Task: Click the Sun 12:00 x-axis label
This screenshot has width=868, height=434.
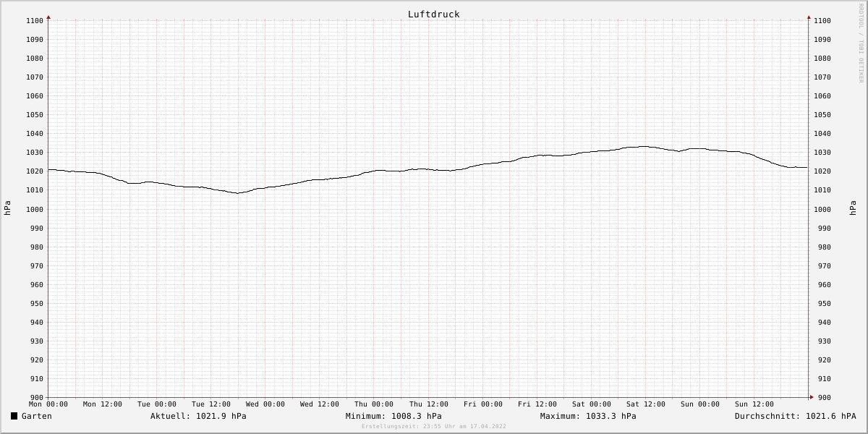Action: 754,404
